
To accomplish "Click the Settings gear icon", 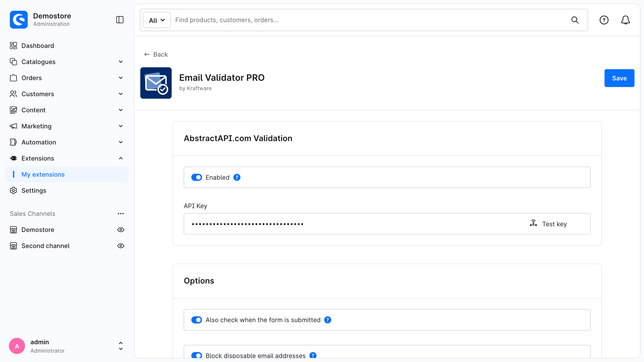I will pos(13,190).
